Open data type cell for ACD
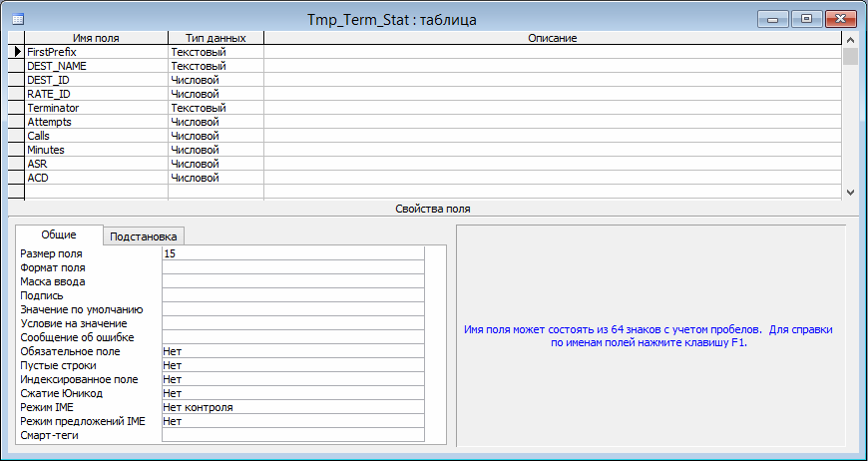 tap(216, 178)
